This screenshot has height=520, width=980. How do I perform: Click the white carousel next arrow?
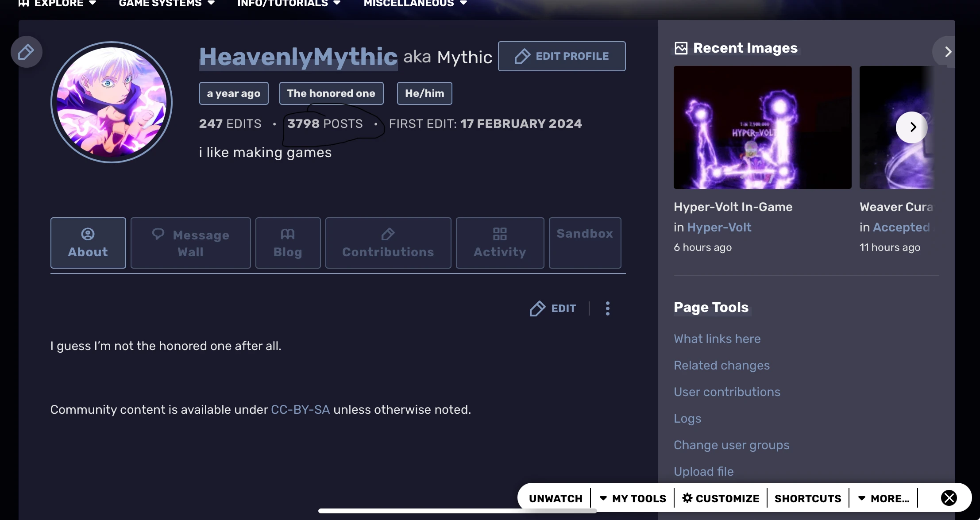912,127
